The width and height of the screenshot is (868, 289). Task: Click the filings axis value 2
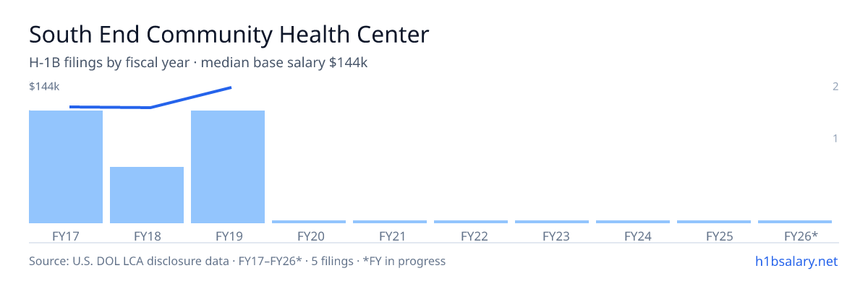tap(835, 87)
